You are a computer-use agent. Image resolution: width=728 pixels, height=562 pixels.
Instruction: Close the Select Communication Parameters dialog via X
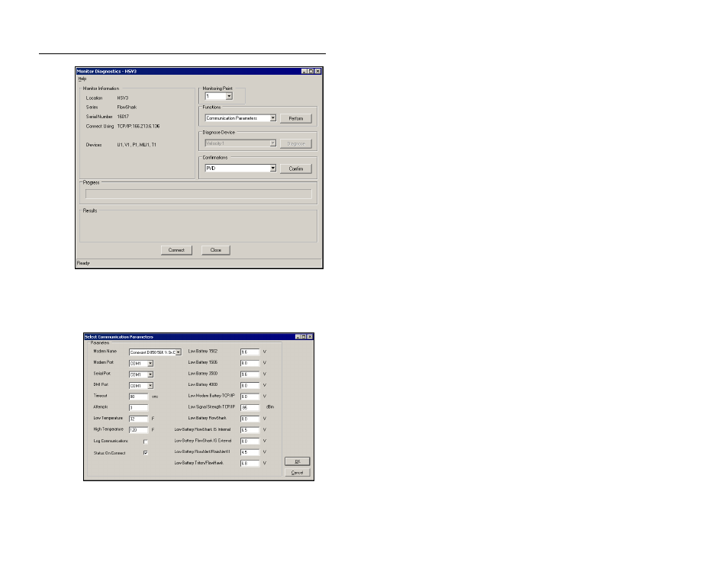point(310,337)
